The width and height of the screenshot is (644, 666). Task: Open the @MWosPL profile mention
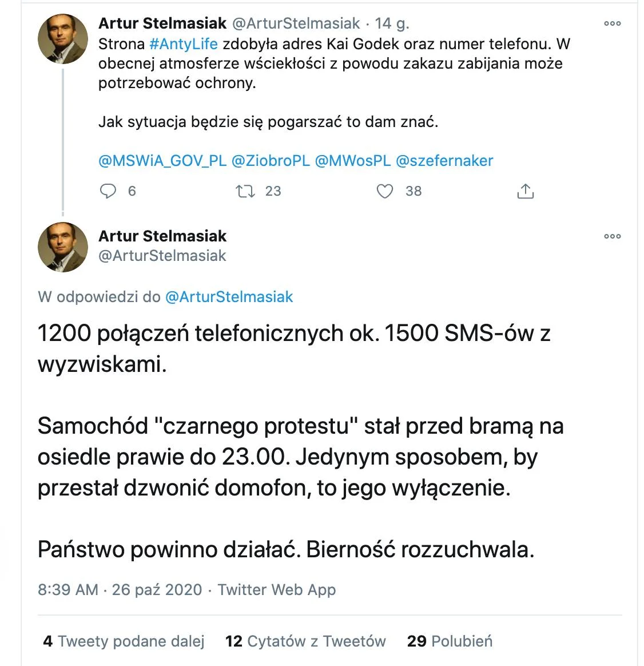click(x=353, y=161)
